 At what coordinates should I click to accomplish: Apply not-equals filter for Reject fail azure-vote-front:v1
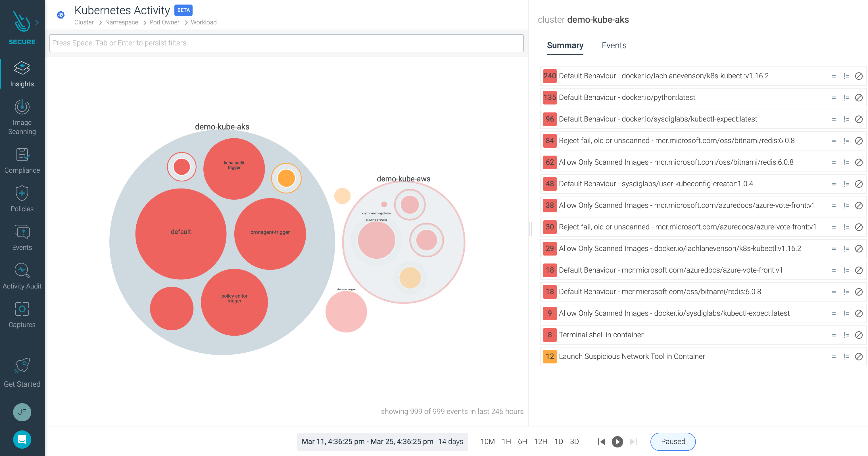(846, 227)
